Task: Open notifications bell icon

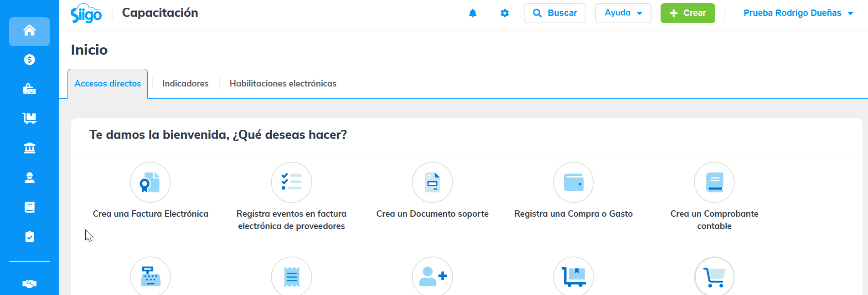Action: click(473, 13)
